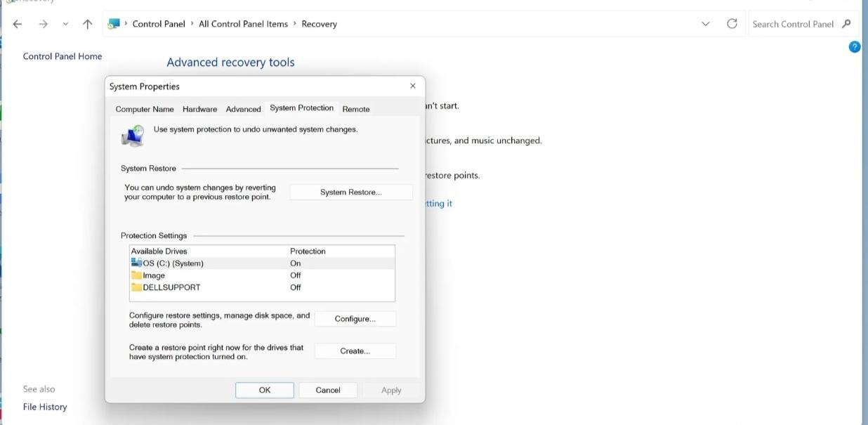Open help with the blue question icon
The image size is (868, 425).
[x=855, y=47]
